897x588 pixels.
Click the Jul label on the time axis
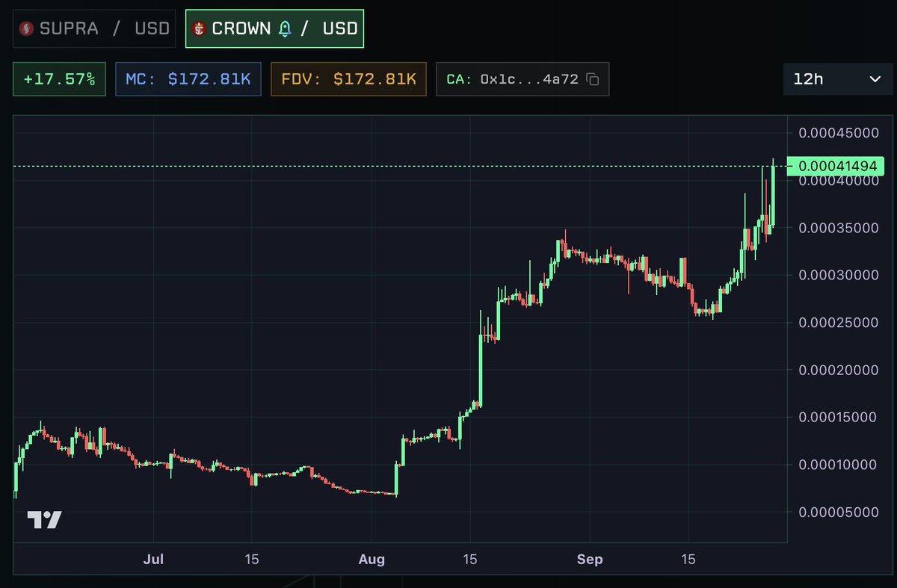click(x=154, y=559)
